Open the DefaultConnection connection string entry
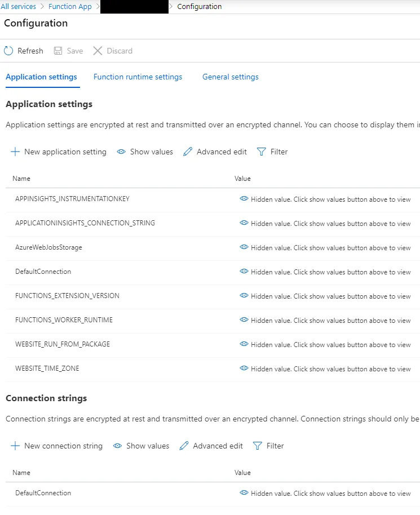The height and width of the screenshot is (515, 420). (43, 493)
